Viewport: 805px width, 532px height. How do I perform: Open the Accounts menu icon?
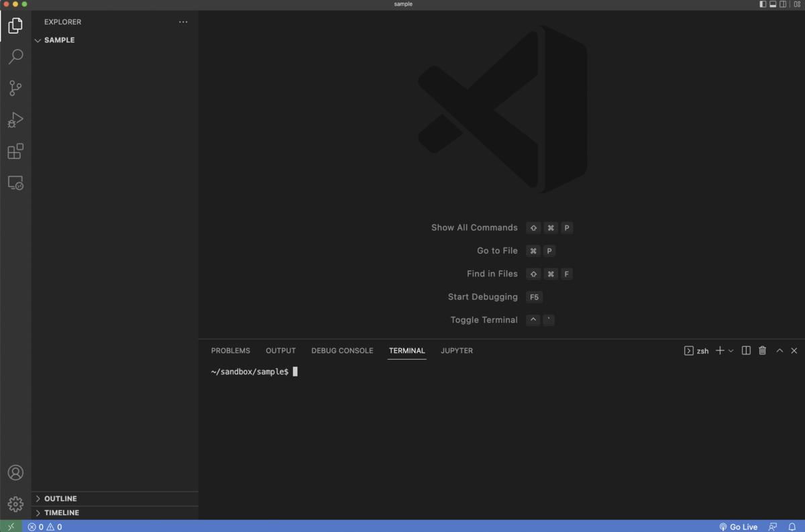click(x=15, y=472)
